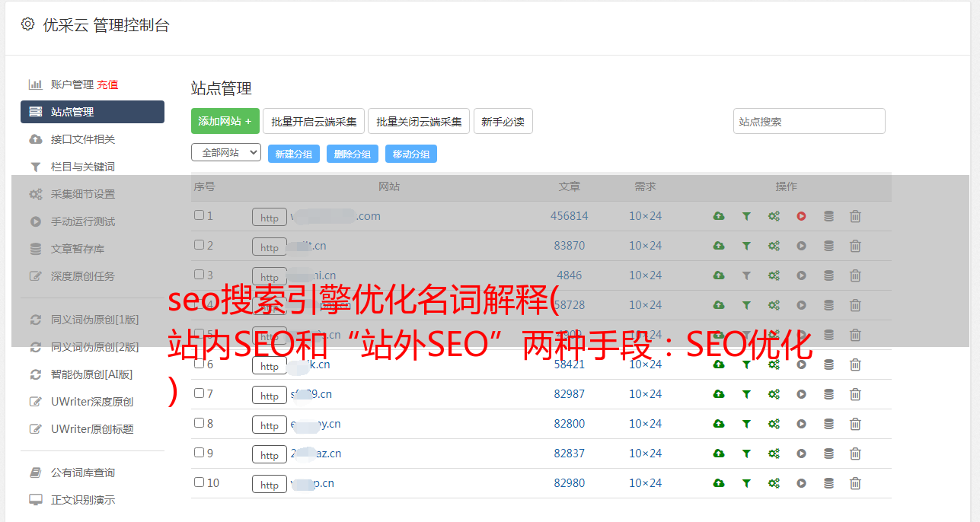980x522 pixels.
Task: Click the red 充值 recharge link
Action: 107,84
